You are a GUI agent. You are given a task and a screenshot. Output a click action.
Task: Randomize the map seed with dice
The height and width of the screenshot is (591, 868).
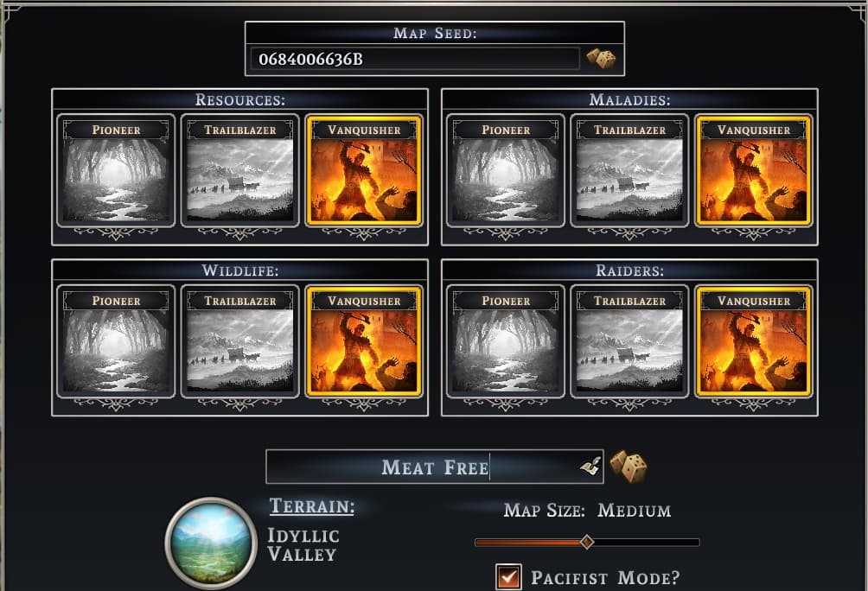coord(601,59)
